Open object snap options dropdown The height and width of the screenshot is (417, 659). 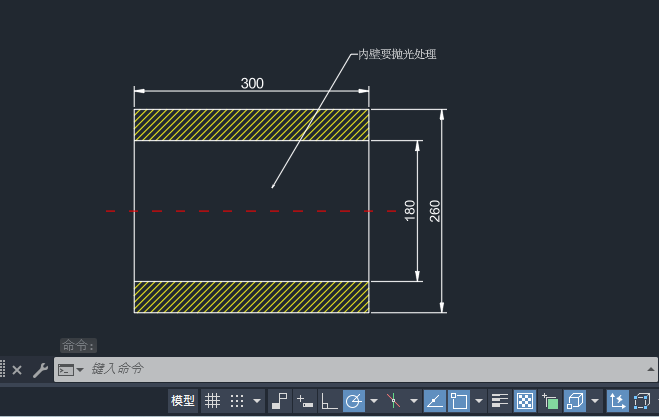point(479,401)
